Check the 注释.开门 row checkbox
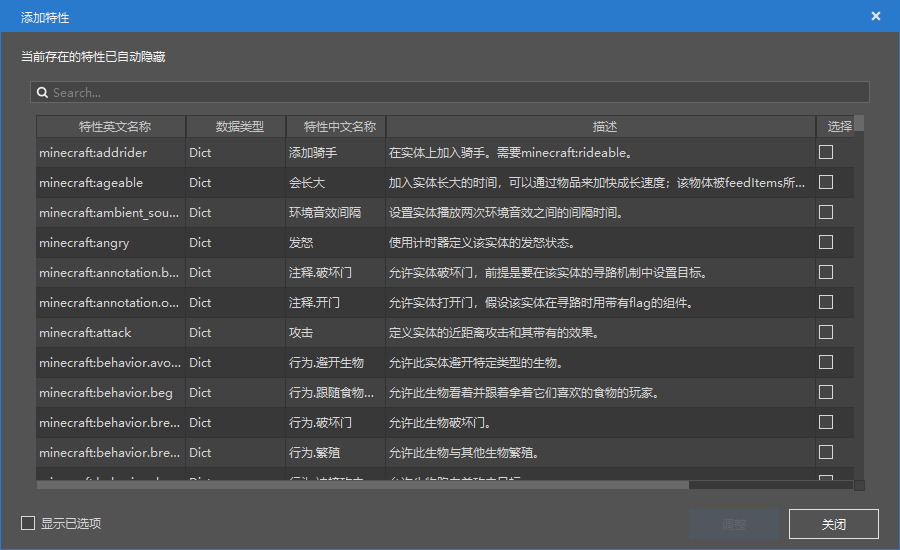Screen dimensions: 900x550 coord(826,302)
